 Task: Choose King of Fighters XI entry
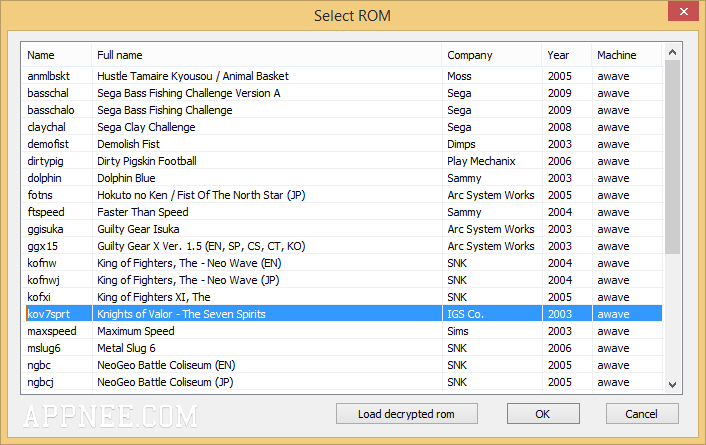click(344, 297)
